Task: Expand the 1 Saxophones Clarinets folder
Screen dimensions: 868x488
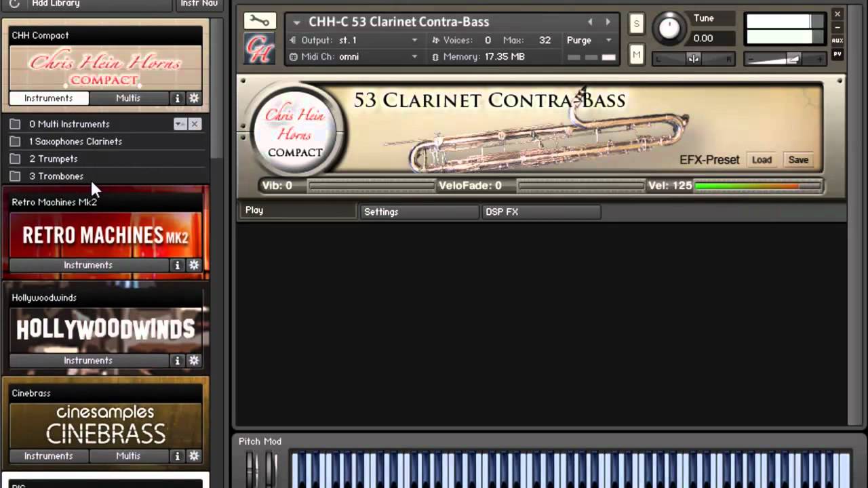Action: pos(75,142)
